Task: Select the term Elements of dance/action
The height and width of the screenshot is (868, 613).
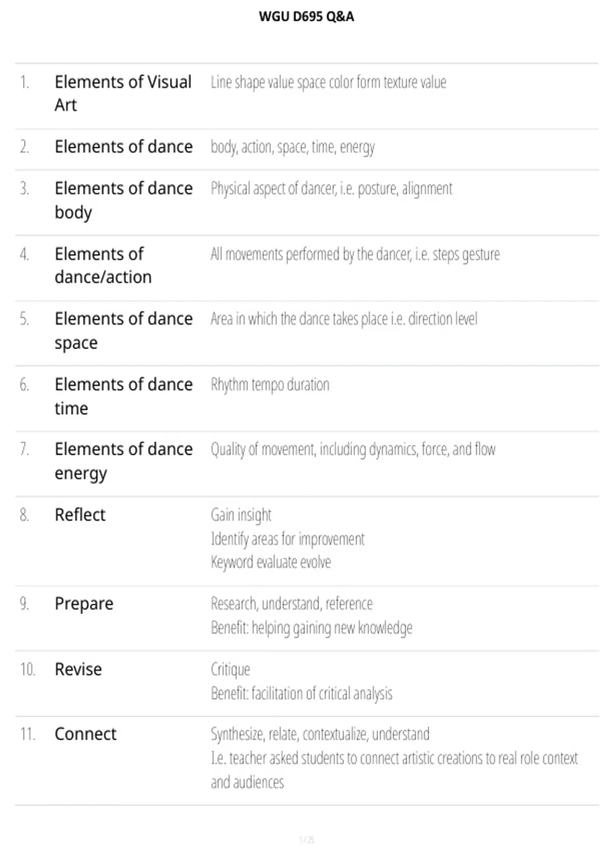Action: tap(103, 265)
